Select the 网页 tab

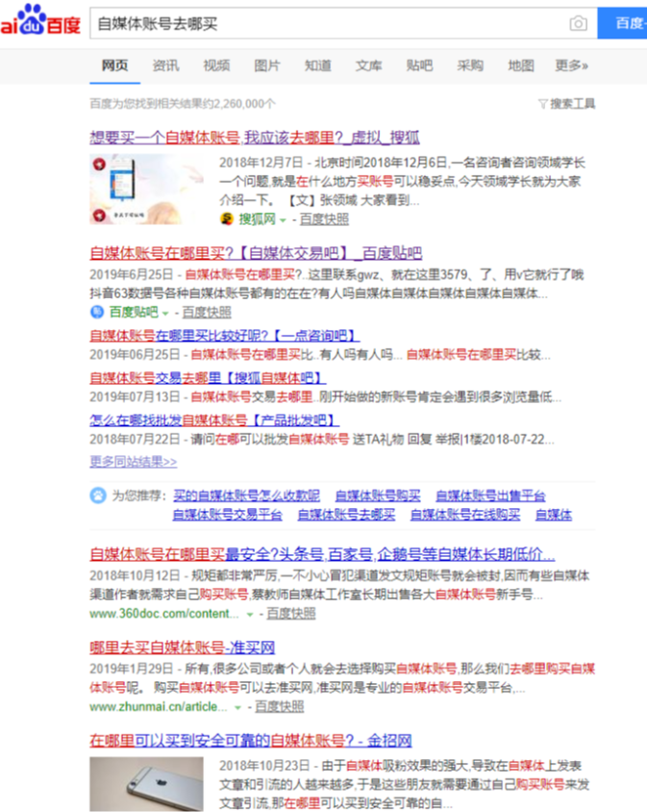(x=115, y=65)
